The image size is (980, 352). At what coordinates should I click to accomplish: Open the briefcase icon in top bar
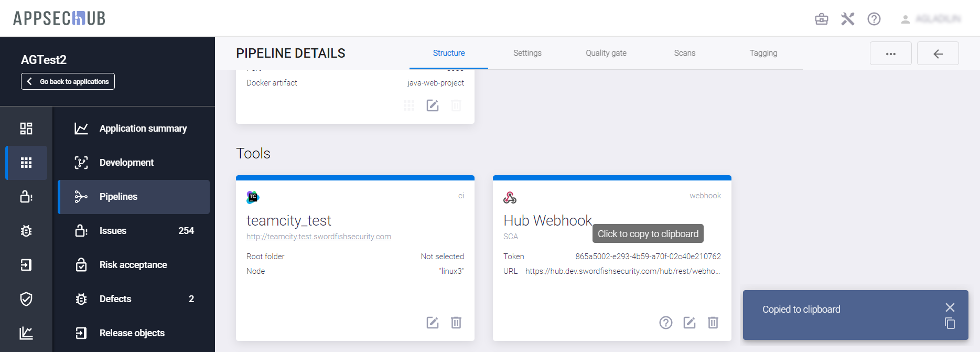[821, 19]
